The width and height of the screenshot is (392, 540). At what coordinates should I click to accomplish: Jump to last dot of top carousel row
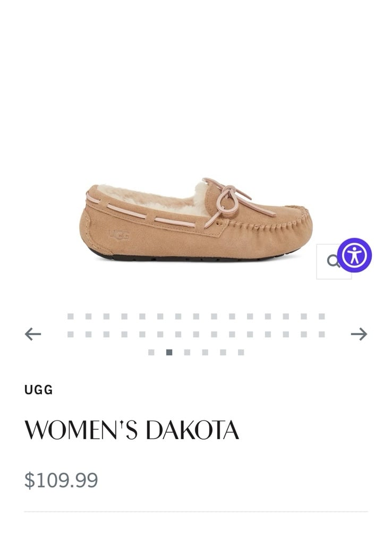tap(322, 316)
